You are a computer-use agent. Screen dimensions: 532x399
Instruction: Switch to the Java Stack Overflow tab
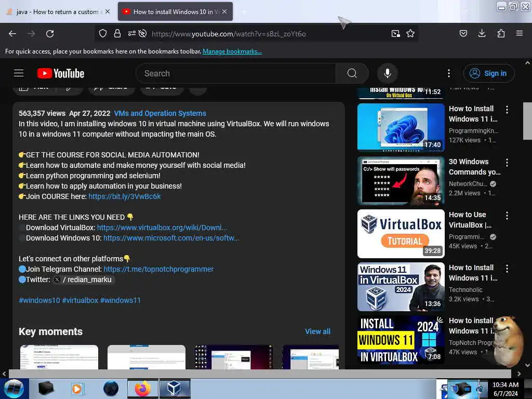[x=58, y=12]
